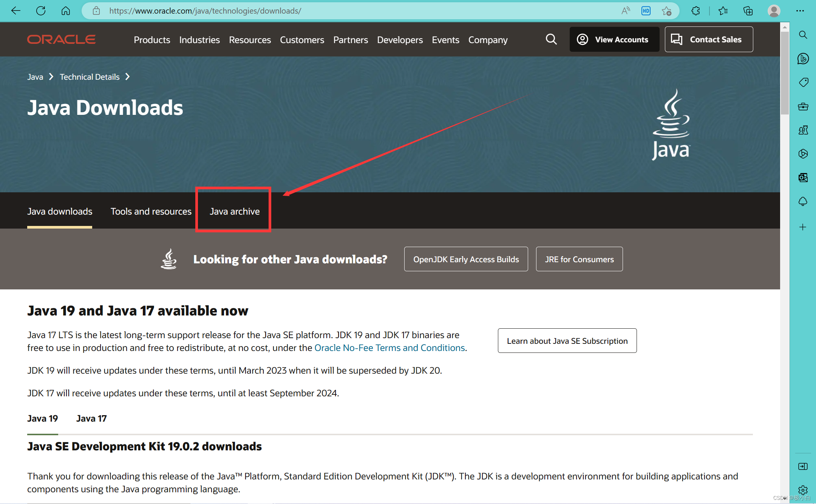Click View Accounts button
816x504 pixels.
(x=614, y=39)
